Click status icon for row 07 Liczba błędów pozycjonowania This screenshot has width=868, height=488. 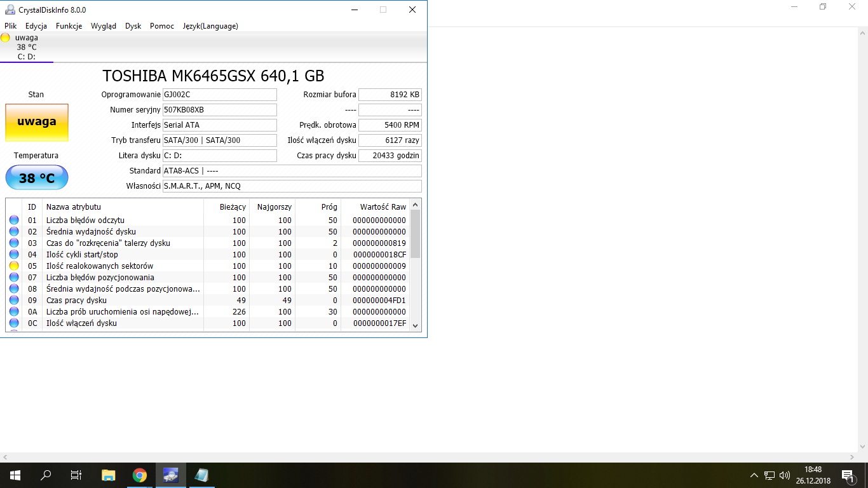click(14, 278)
